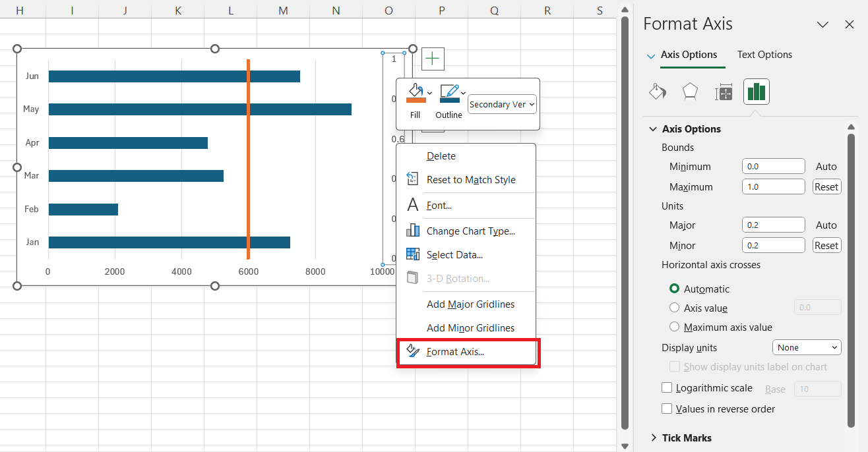Open the Outline color dropdown arrow
The height and width of the screenshot is (452, 868).
click(463, 92)
